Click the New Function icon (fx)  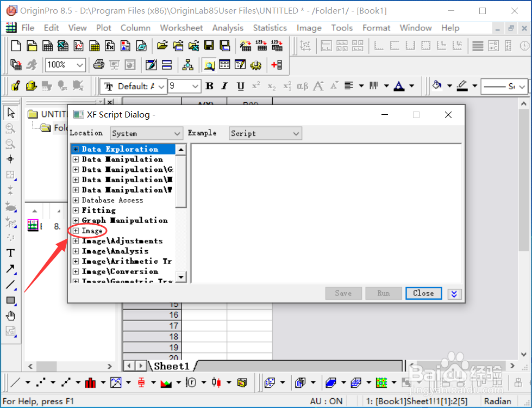tap(110, 46)
